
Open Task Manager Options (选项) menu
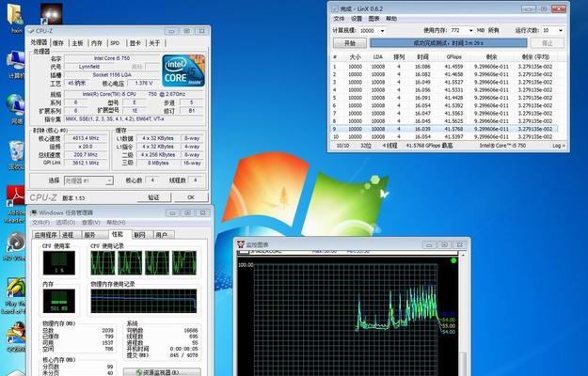pyautogui.click(x=66, y=223)
